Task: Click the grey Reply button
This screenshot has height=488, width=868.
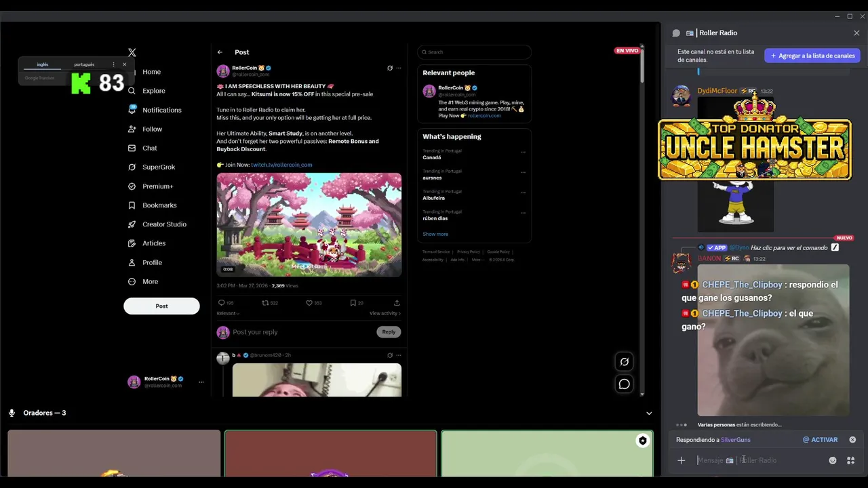Action: point(389,332)
